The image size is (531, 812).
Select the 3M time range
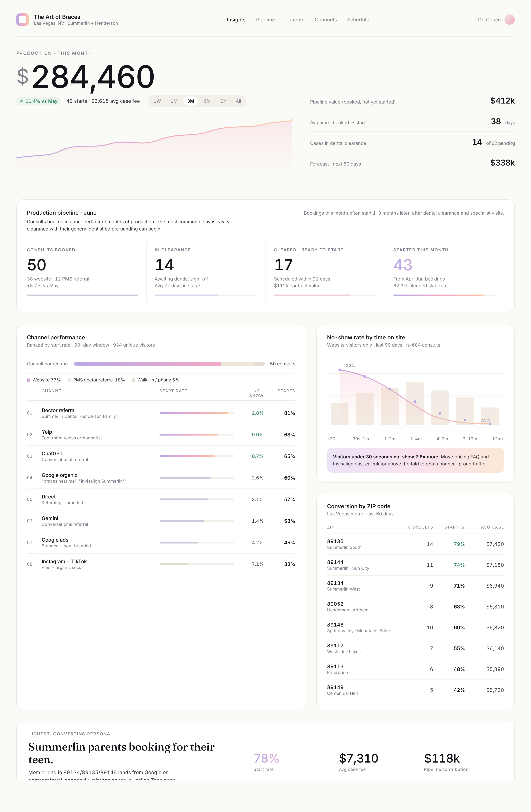coord(190,101)
